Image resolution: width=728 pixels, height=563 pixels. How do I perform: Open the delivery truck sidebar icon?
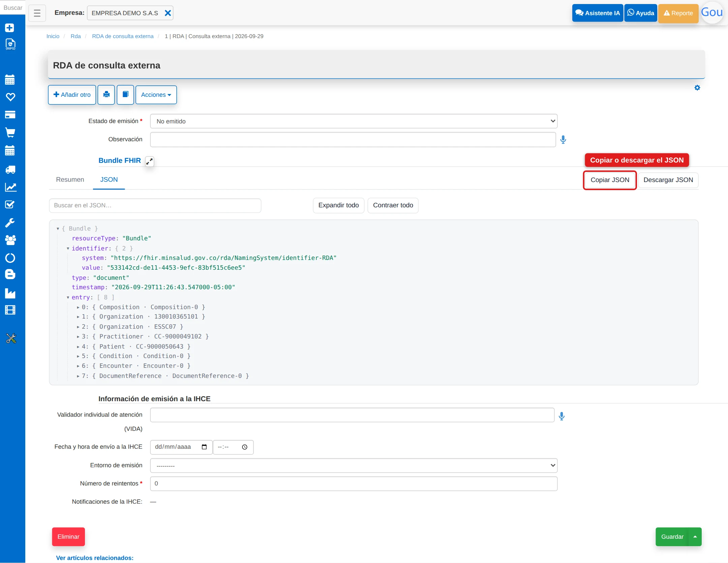[10, 170]
